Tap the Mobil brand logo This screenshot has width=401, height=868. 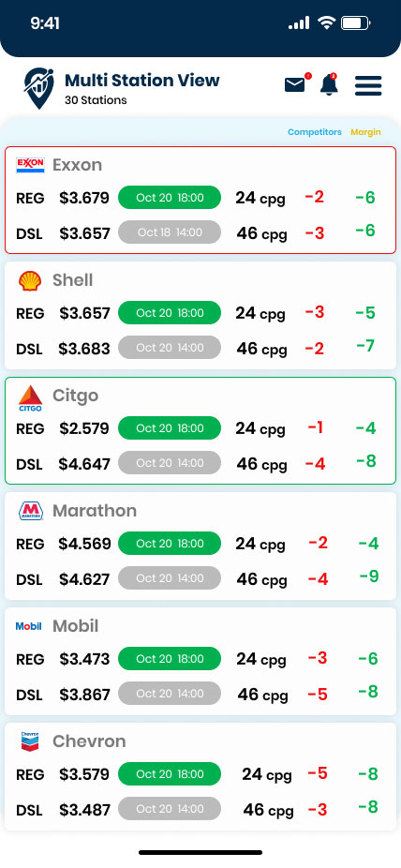[x=29, y=627]
